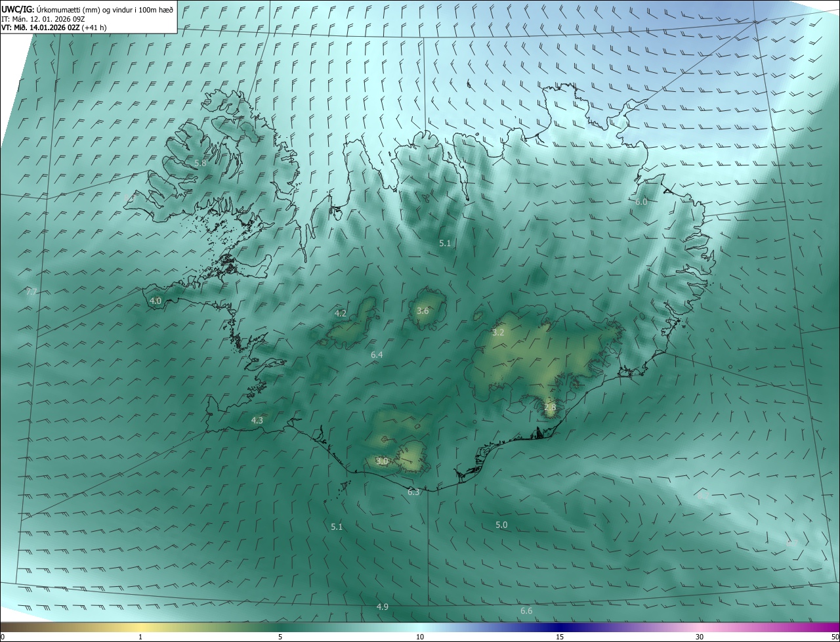The image size is (840, 642).
Task: Select the 6.6 value near the bottom edge
Action: [x=526, y=612]
